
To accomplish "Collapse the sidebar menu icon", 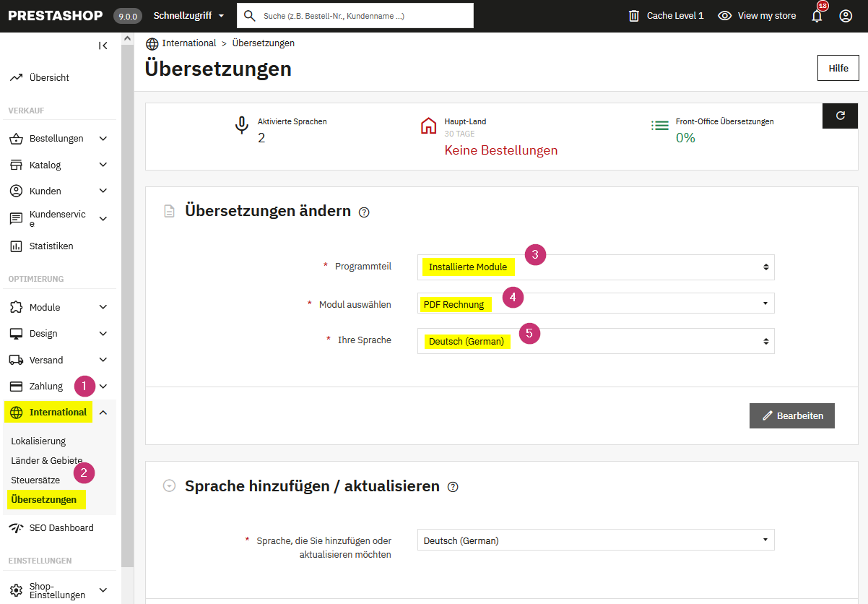I will (103, 46).
